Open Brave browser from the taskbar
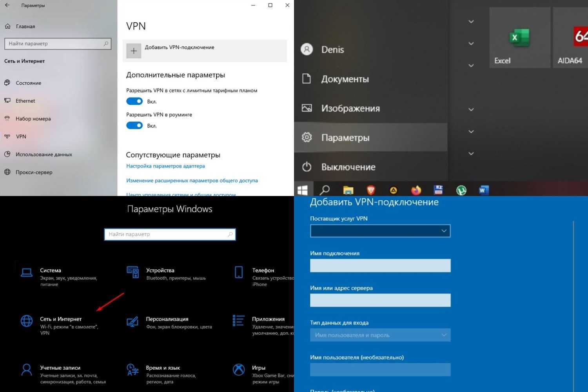Viewport: 588px width, 392px height. 370,190
